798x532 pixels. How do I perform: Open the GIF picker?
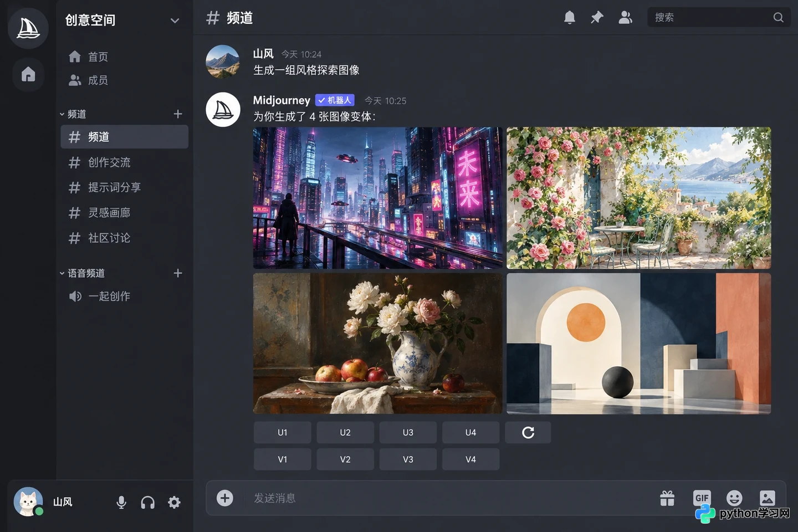pos(702,498)
